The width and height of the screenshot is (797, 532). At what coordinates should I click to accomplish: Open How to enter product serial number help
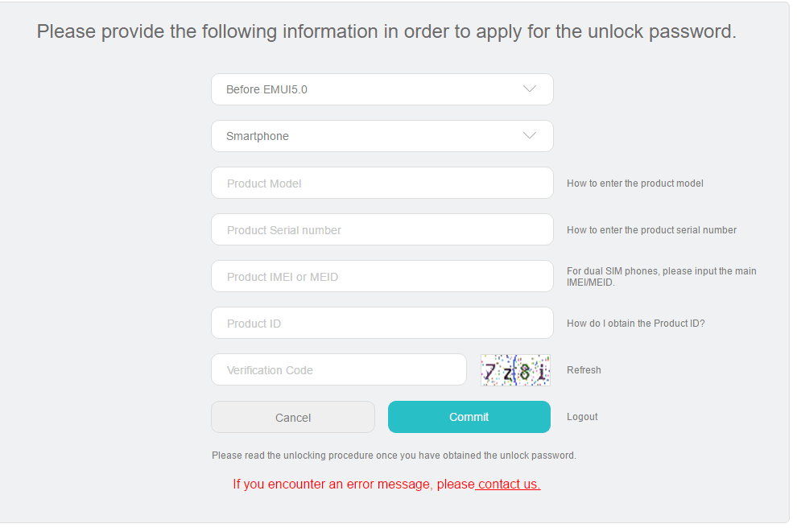(651, 230)
